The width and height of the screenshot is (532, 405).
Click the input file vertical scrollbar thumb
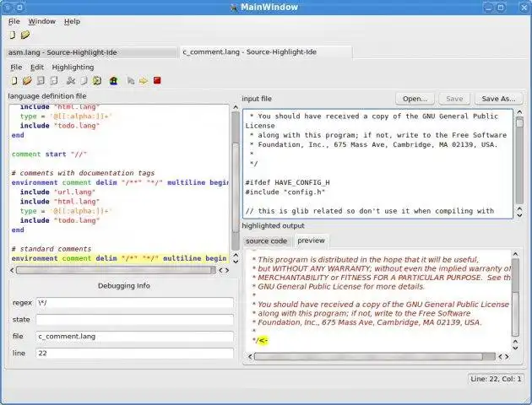point(519,122)
